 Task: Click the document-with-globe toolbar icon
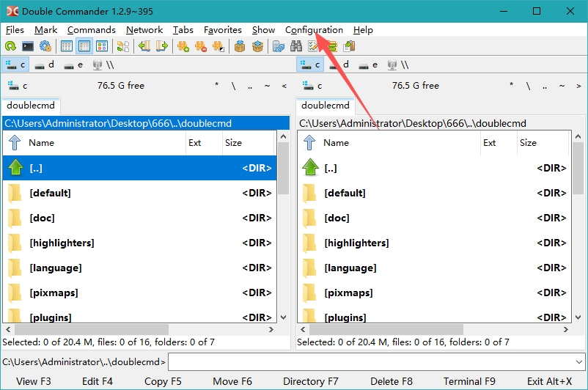tap(279, 46)
